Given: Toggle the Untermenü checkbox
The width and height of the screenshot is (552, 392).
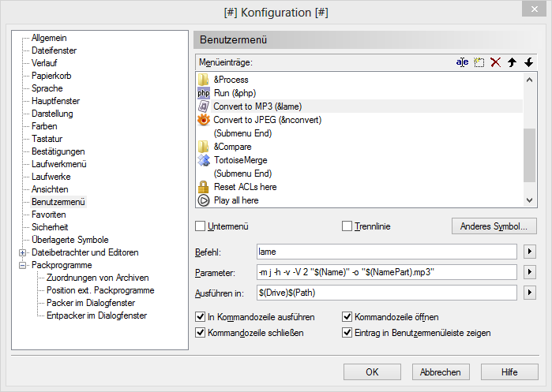Looking at the screenshot, I should pos(200,226).
